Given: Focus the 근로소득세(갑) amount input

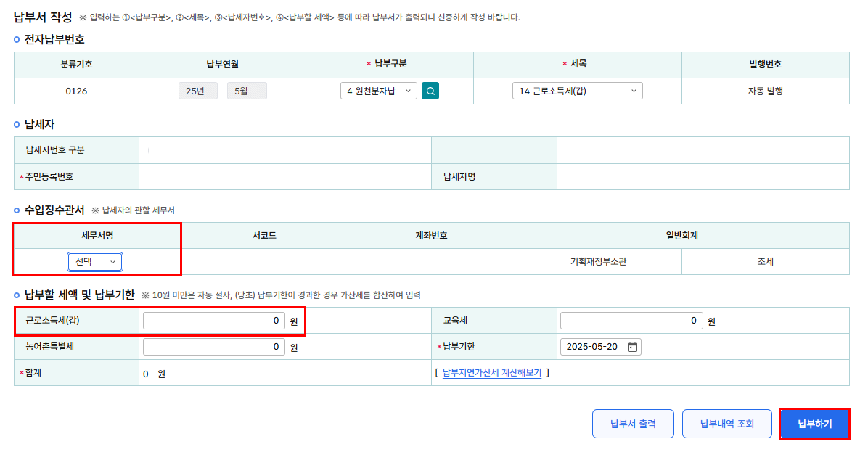Looking at the screenshot, I should pyautogui.click(x=214, y=321).
